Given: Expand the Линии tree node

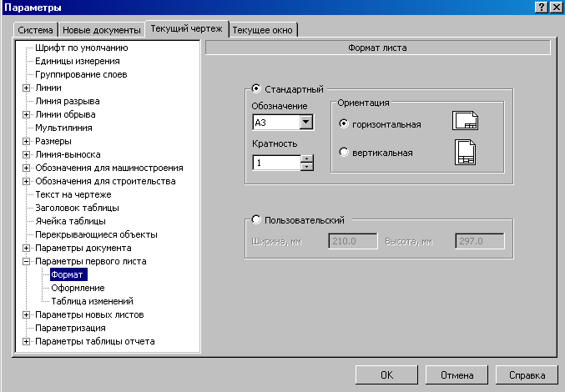Looking at the screenshot, I should pyautogui.click(x=27, y=88).
